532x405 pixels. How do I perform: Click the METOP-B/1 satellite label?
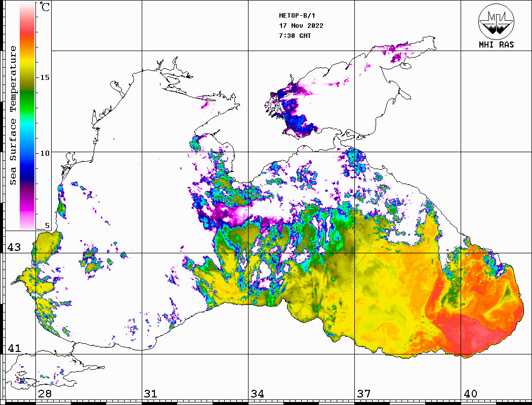[297, 16]
